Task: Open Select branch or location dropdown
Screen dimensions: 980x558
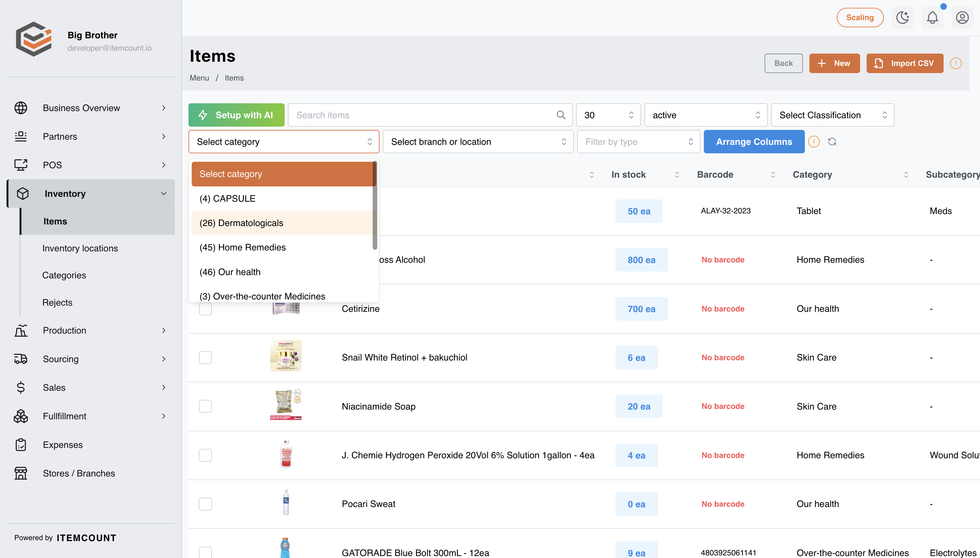Action: tap(478, 142)
